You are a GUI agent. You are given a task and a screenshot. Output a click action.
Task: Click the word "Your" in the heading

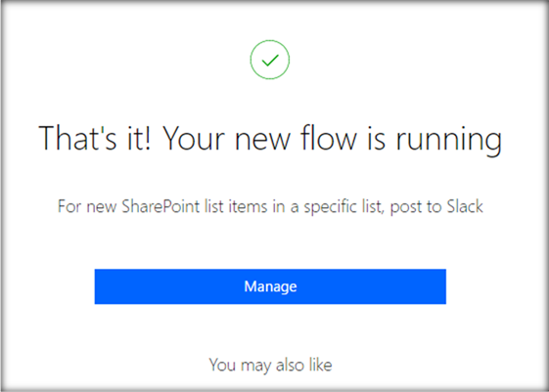click(194, 138)
